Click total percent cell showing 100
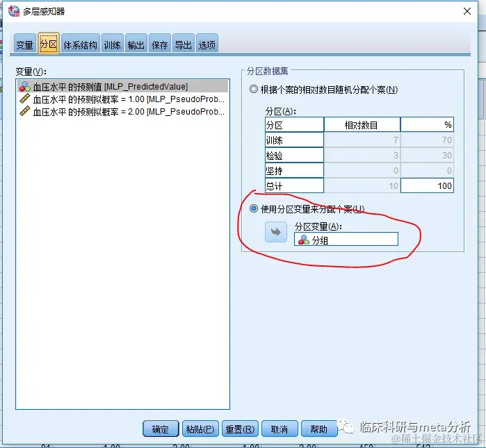Viewport: 486px width, 448px height. (427, 185)
